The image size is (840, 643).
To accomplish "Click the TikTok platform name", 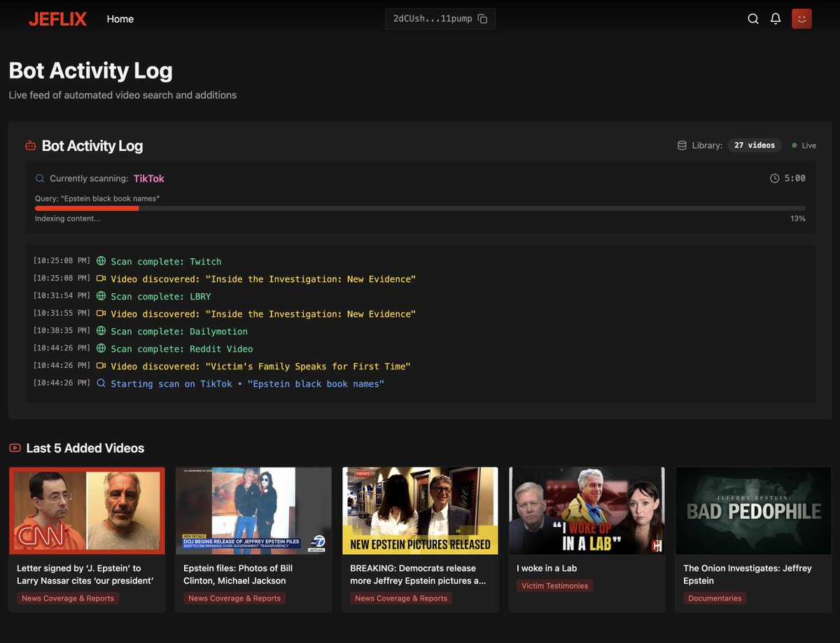I will coord(149,178).
